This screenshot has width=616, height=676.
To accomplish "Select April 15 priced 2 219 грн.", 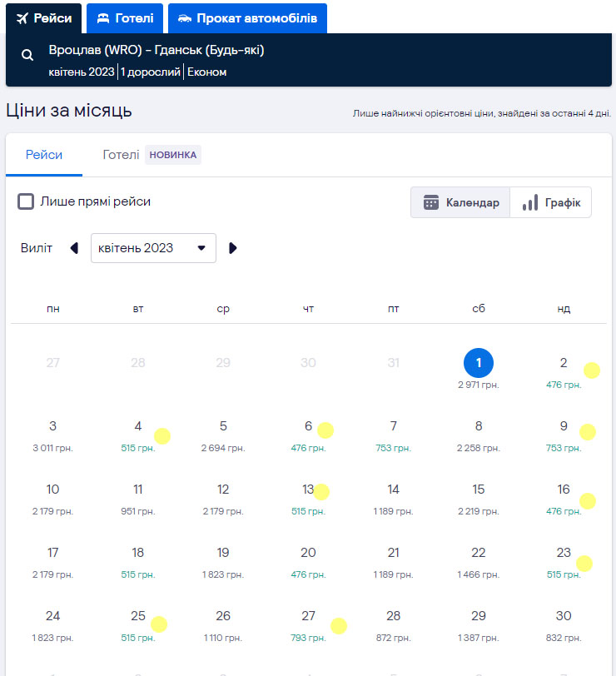I will [479, 499].
